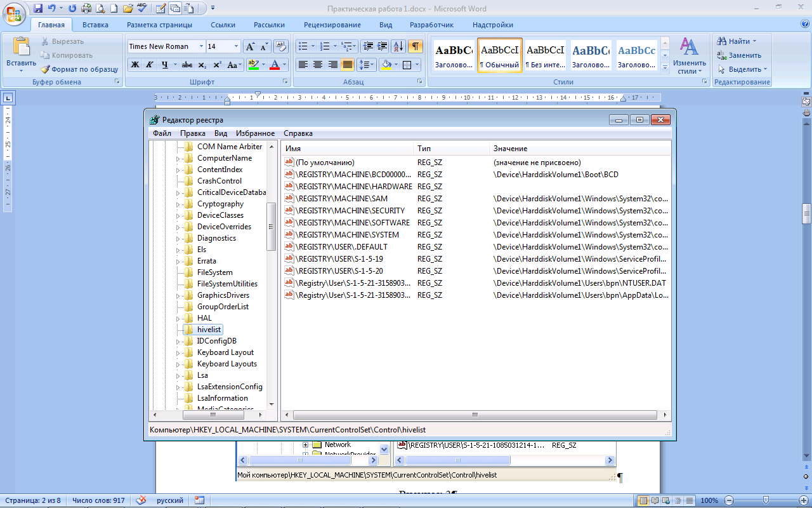Apply strikethrough (abc) formatting
812x508 pixels.
tap(187, 65)
